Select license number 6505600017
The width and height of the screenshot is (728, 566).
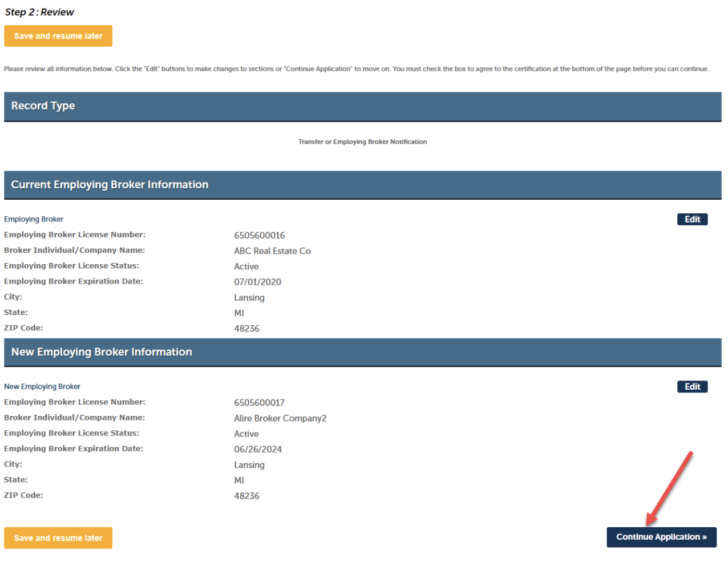point(260,403)
